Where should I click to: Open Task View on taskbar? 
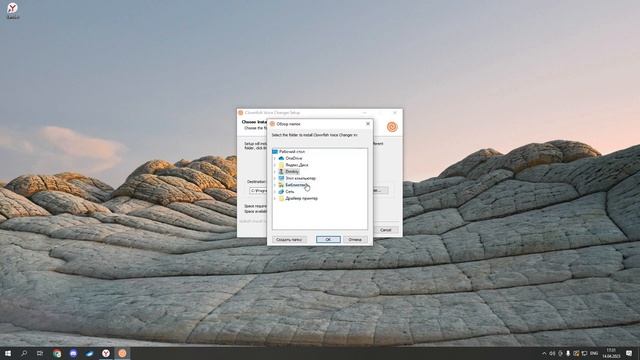pos(40,353)
